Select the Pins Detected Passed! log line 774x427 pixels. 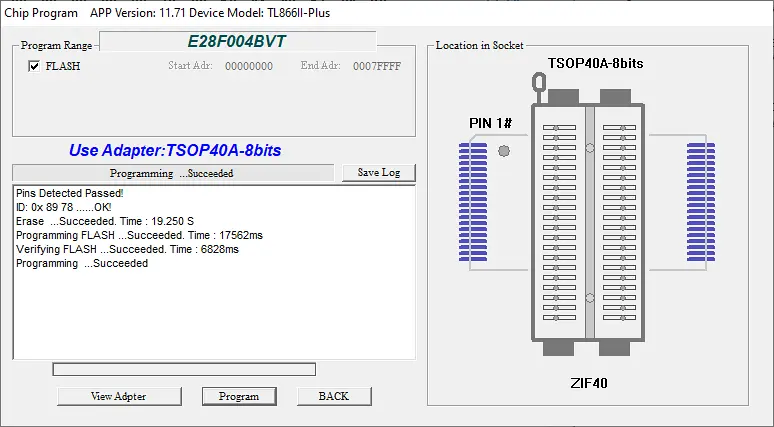point(70,193)
